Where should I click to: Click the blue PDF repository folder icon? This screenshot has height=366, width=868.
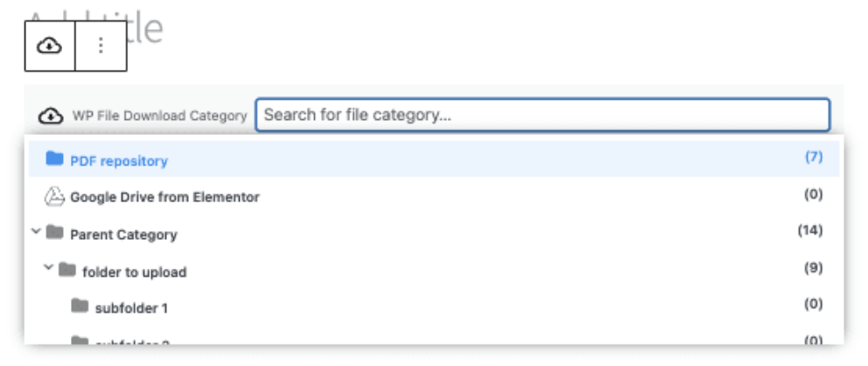(55, 159)
